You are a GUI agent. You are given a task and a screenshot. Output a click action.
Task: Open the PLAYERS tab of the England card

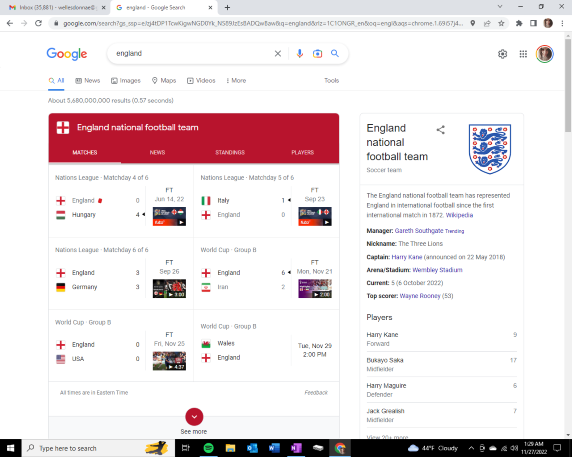pyautogui.click(x=302, y=152)
